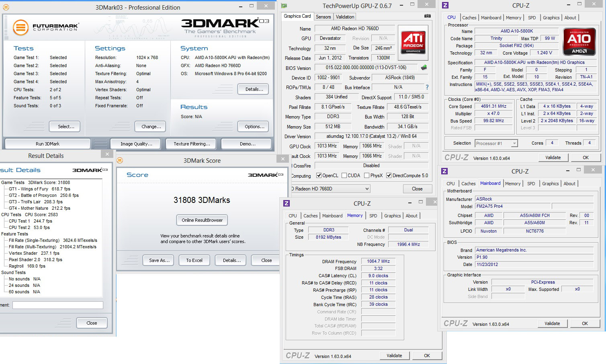Open the Graphics Card tab in GPU-Z
This screenshot has height=364, width=606.
click(297, 16)
